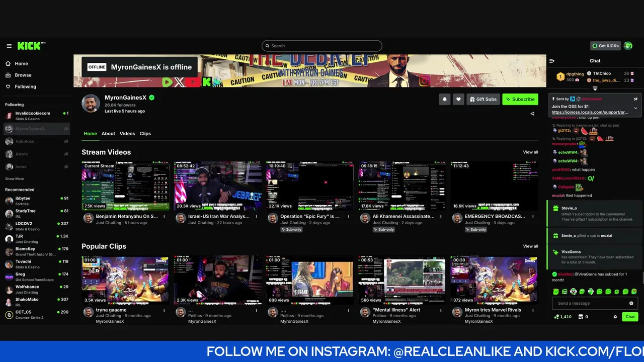Image resolution: width=644 pixels, height=362 pixels.
Task: Click the share icon below Subscribe
Action: [x=532, y=114]
